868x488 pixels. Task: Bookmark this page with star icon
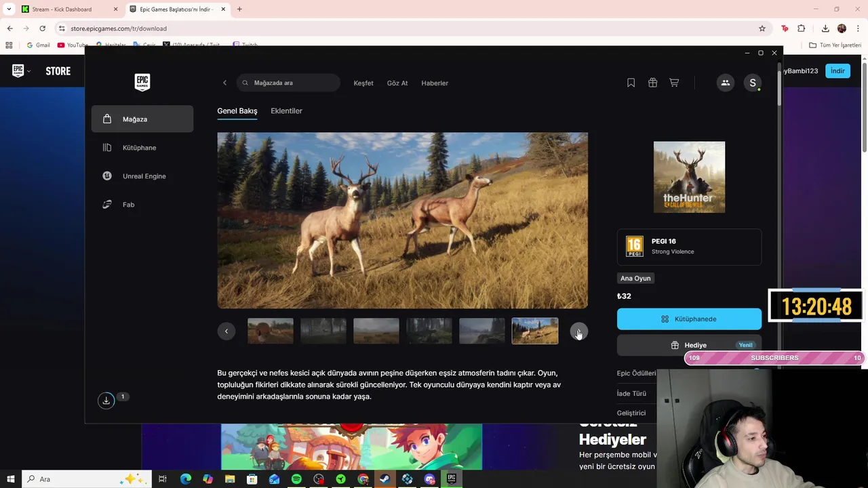click(762, 28)
